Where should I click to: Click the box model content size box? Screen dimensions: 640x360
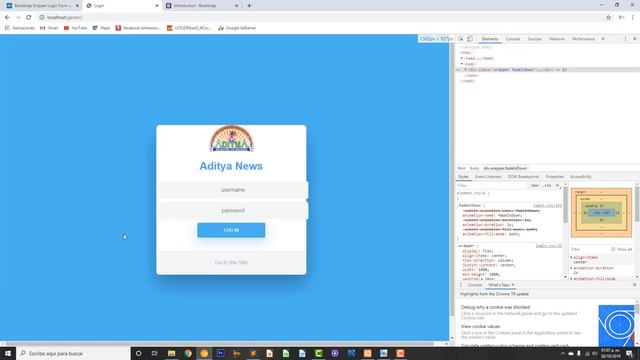[x=602, y=213]
